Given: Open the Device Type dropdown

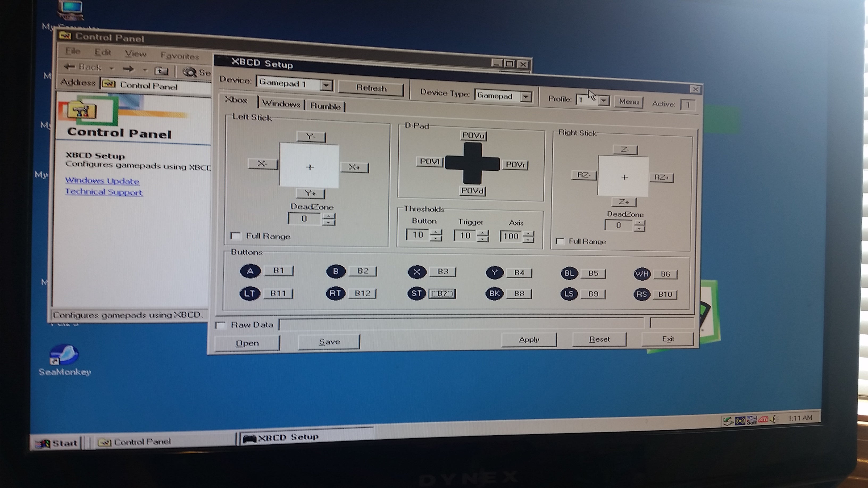Looking at the screenshot, I should click(526, 97).
